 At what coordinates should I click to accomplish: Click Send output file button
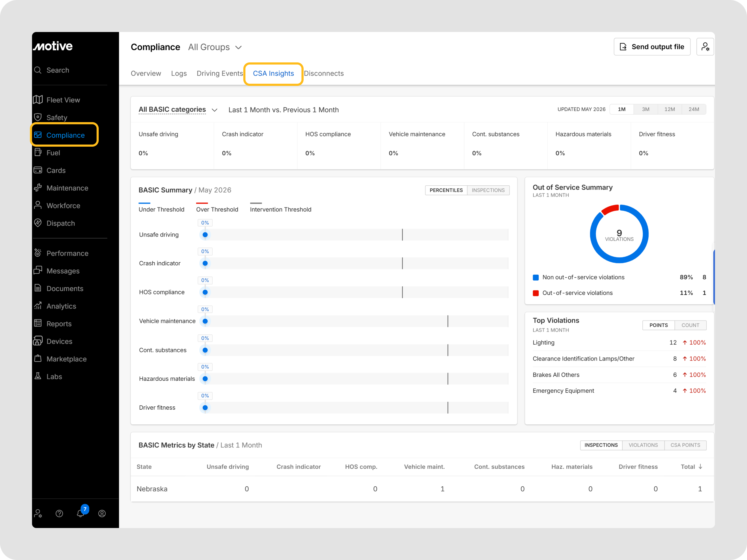tap(652, 47)
